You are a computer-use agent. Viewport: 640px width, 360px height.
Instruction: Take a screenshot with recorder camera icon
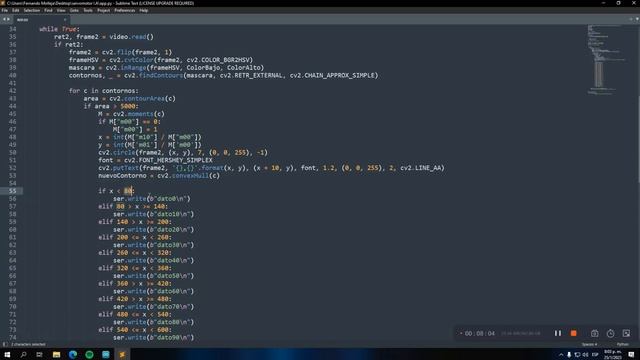[594, 333]
